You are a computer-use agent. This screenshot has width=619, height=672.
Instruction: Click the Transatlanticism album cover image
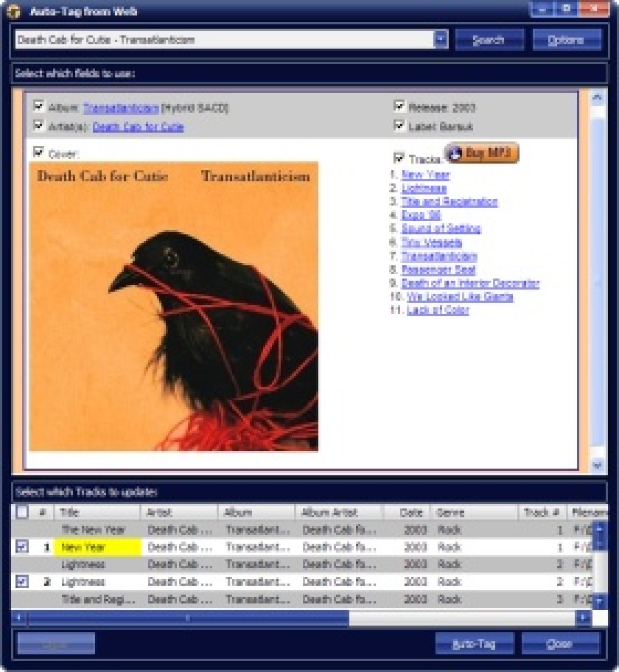point(174,307)
